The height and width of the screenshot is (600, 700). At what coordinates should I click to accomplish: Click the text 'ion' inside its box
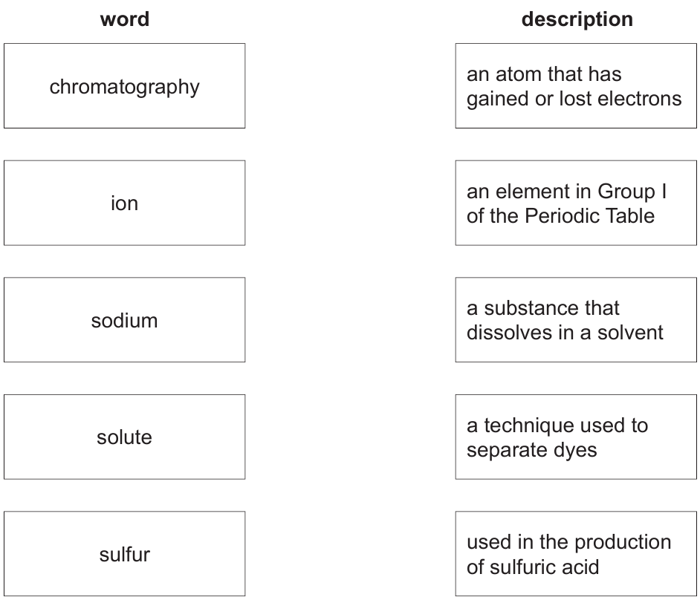coord(125,203)
